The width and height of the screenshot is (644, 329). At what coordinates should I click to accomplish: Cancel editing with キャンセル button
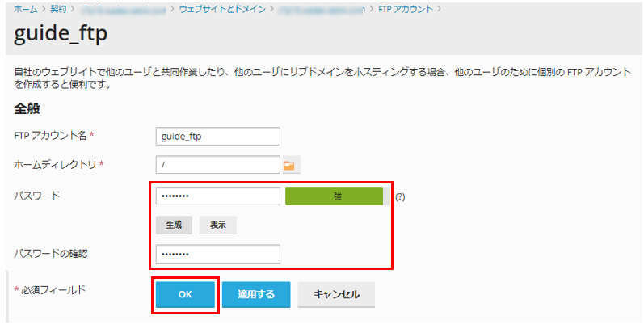336,294
